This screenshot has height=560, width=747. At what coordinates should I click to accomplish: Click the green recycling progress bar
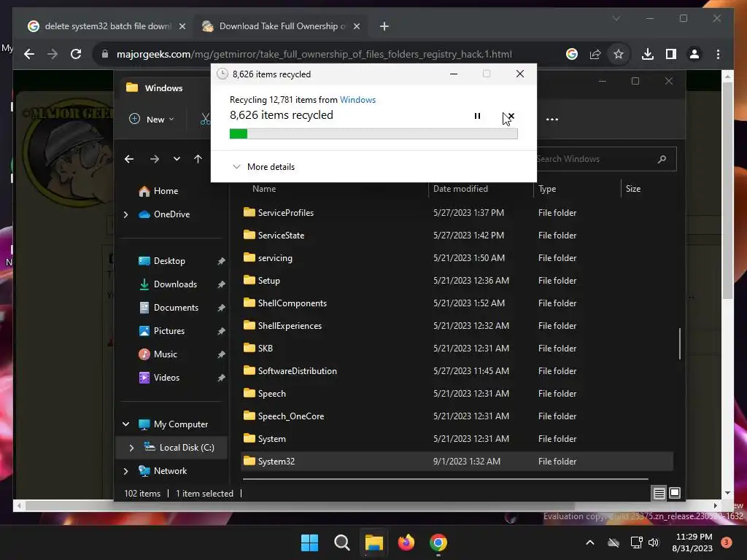[373, 134]
